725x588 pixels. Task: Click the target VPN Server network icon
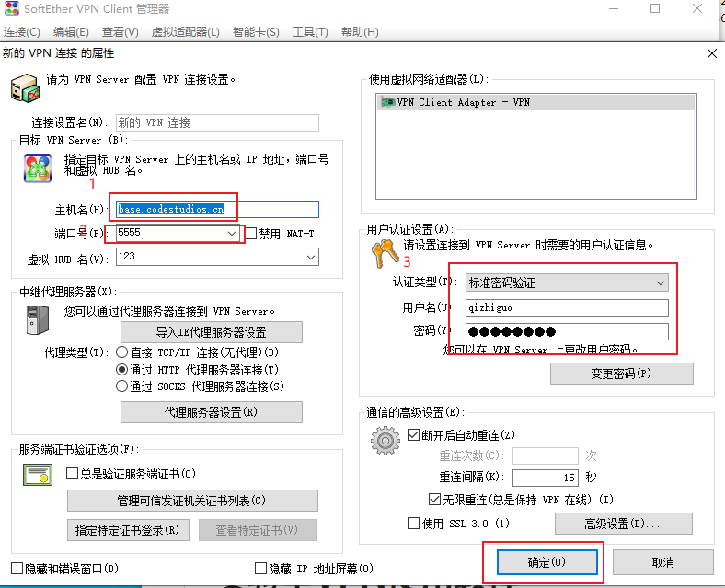click(38, 168)
